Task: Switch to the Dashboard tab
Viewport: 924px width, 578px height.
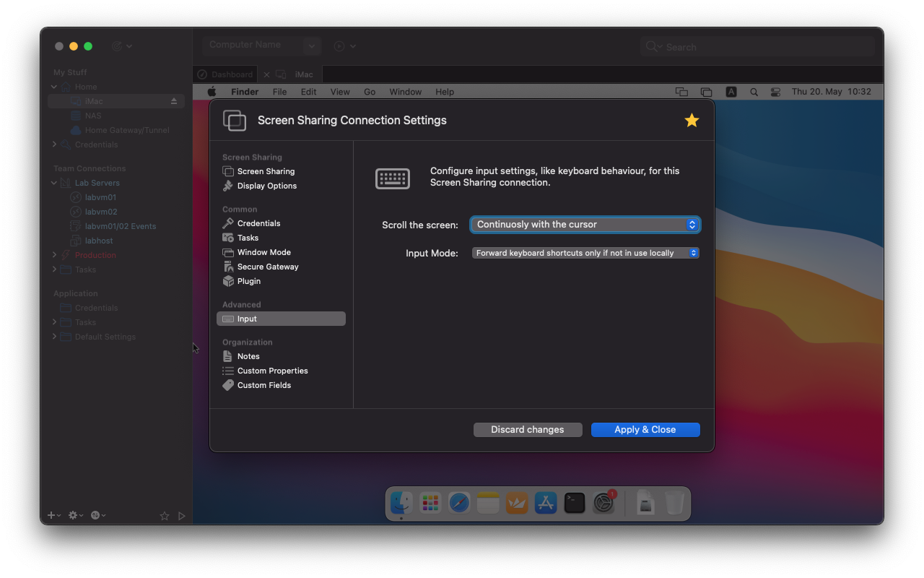Action: pos(225,74)
